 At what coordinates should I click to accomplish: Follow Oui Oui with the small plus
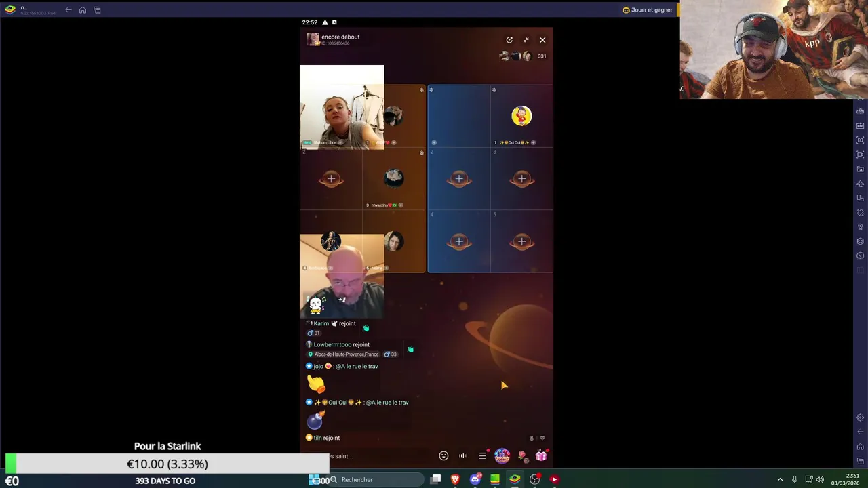click(x=533, y=143)
